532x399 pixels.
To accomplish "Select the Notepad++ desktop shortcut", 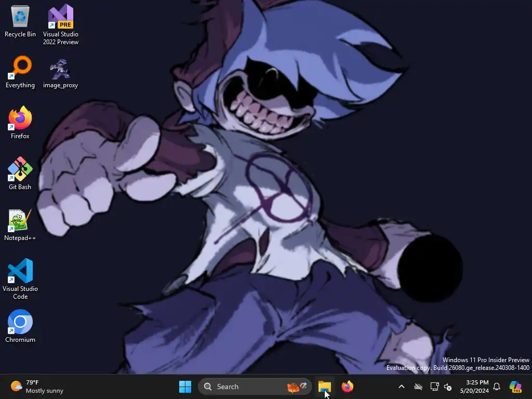I will 20,225.
